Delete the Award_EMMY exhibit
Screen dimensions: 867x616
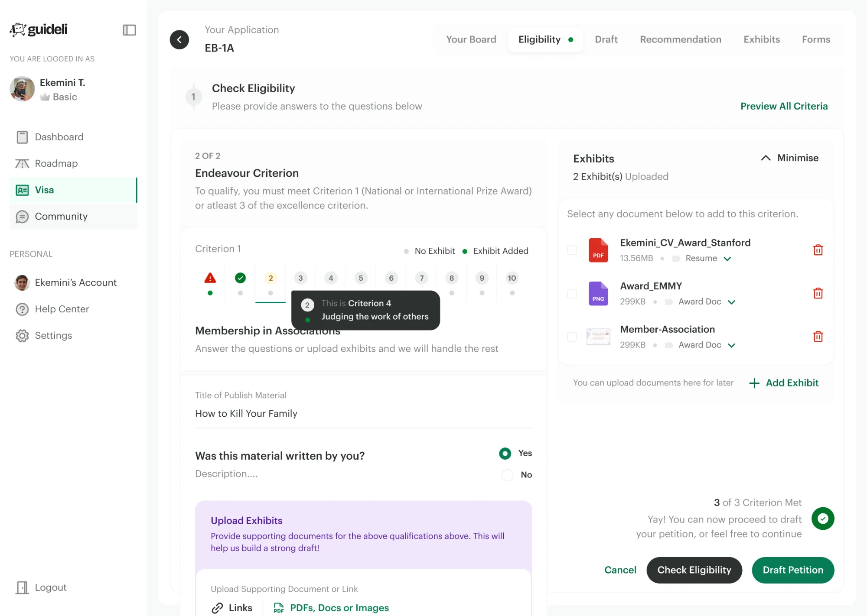[x=818, y=293]
